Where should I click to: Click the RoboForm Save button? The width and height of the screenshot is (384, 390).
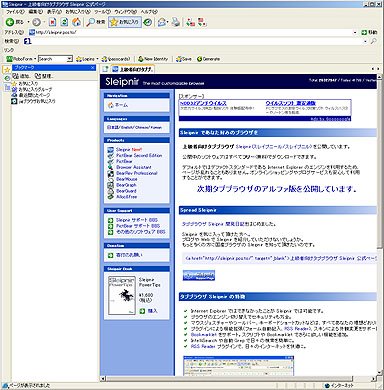coord(184,59)
